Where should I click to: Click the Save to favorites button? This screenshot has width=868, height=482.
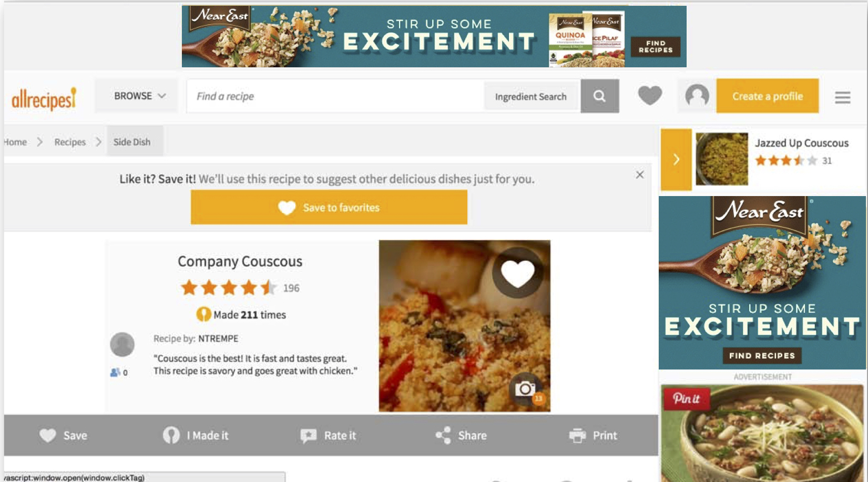pos(329,208)
